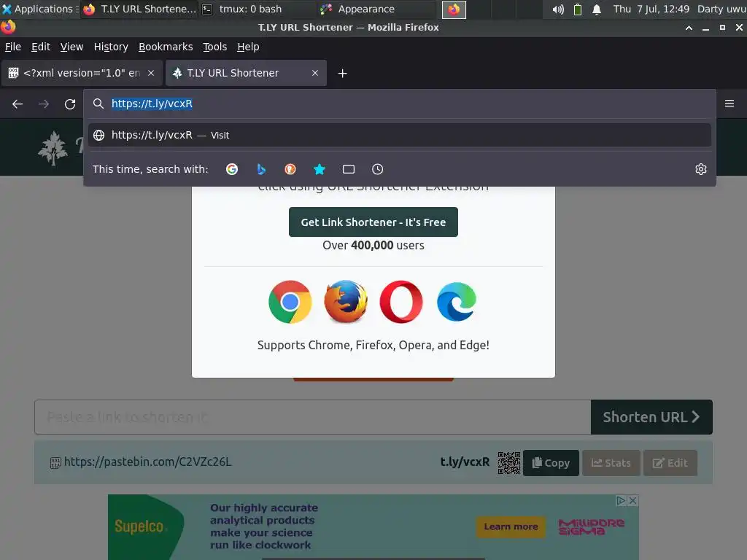
Task: Click the Shorten URL button
Action: coord(651,417)
